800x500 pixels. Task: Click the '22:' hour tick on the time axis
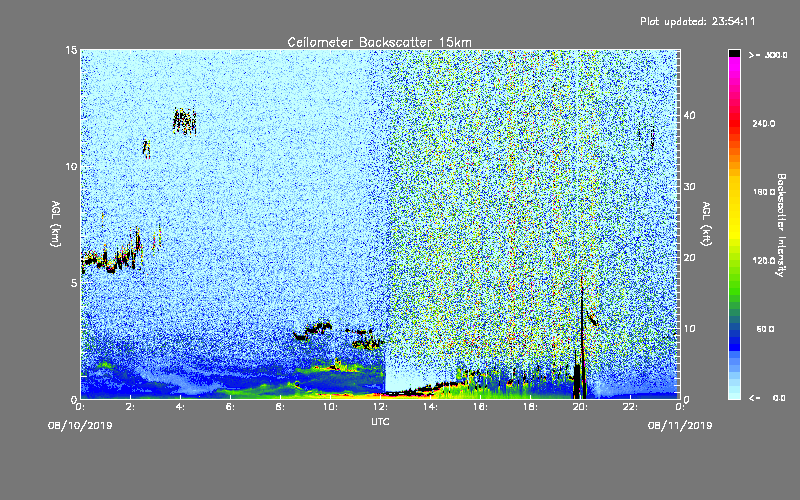click(x=630, y=407)
